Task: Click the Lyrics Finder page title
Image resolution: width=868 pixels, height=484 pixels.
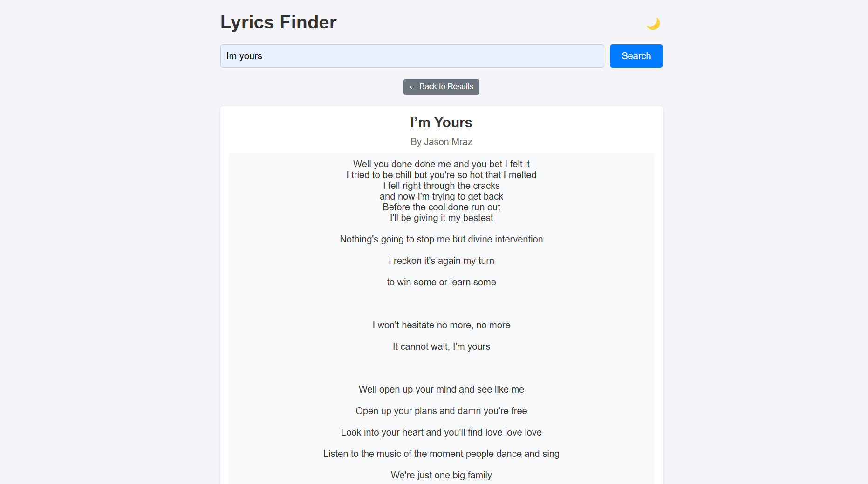Action: point(278,22)
